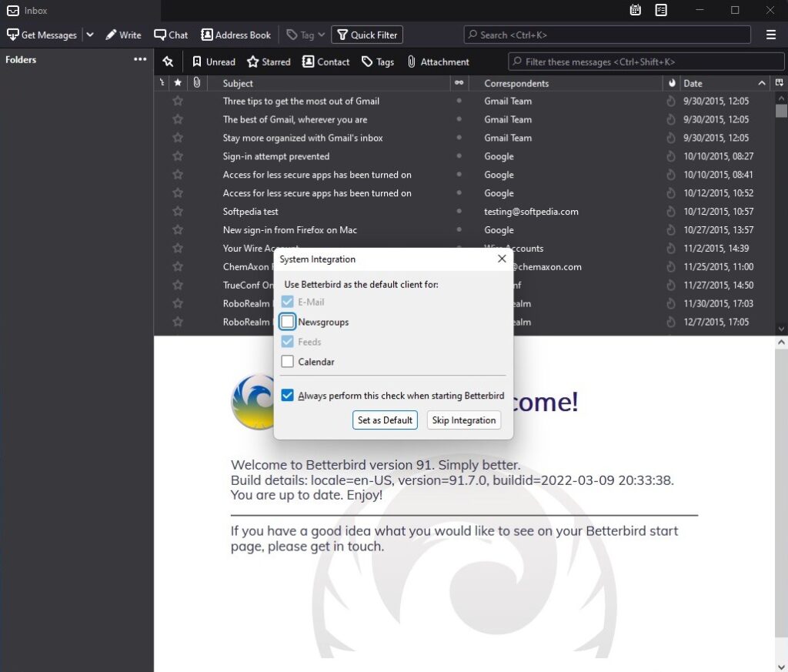This screenshot has height=672, width=788.
Task: Filter messages with Attachment
Action: click(x=437, y=62)
